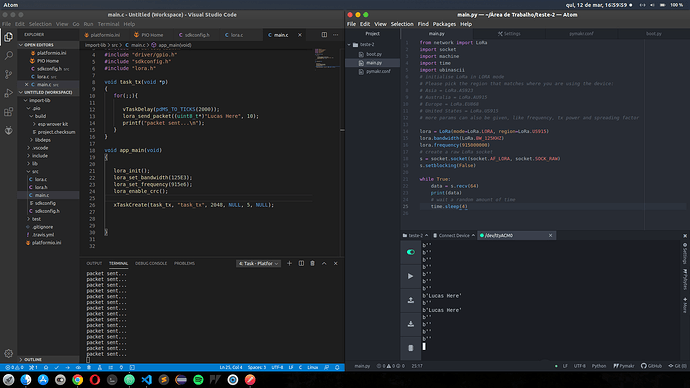Open Source Control view in VS Code
Screen dimensions: 690x388
(8, 74)
